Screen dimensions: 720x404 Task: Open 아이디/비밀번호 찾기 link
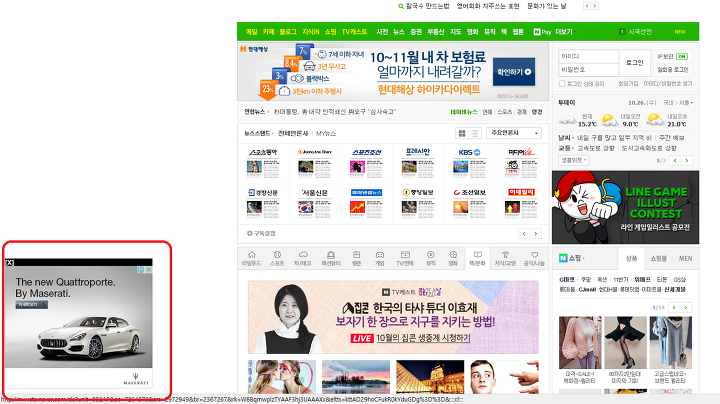point(668,84)
